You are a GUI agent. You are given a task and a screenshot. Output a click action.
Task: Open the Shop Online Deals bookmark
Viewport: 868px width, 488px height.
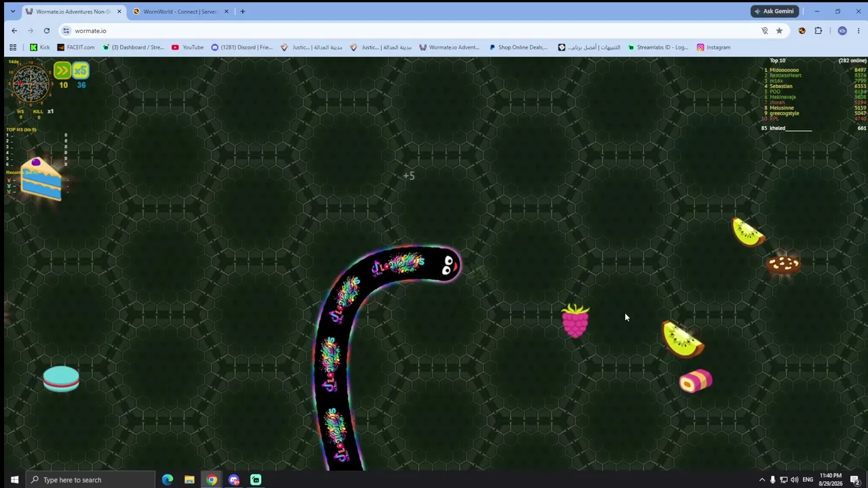(x=518, y=47)
